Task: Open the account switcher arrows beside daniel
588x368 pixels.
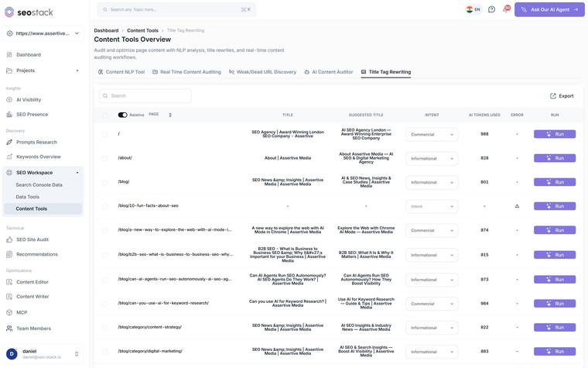Action: coord(77,354)
